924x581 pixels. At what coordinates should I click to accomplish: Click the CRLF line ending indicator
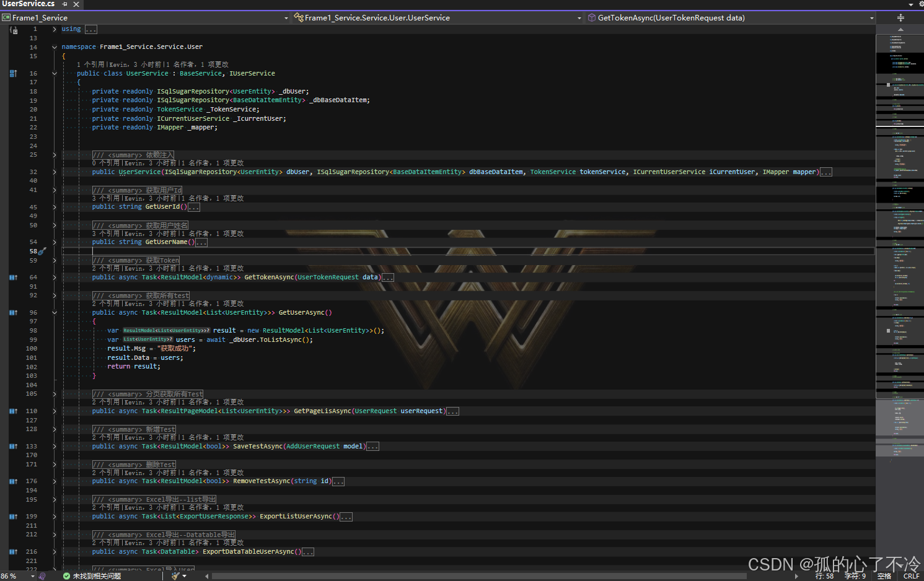(912, 576)
